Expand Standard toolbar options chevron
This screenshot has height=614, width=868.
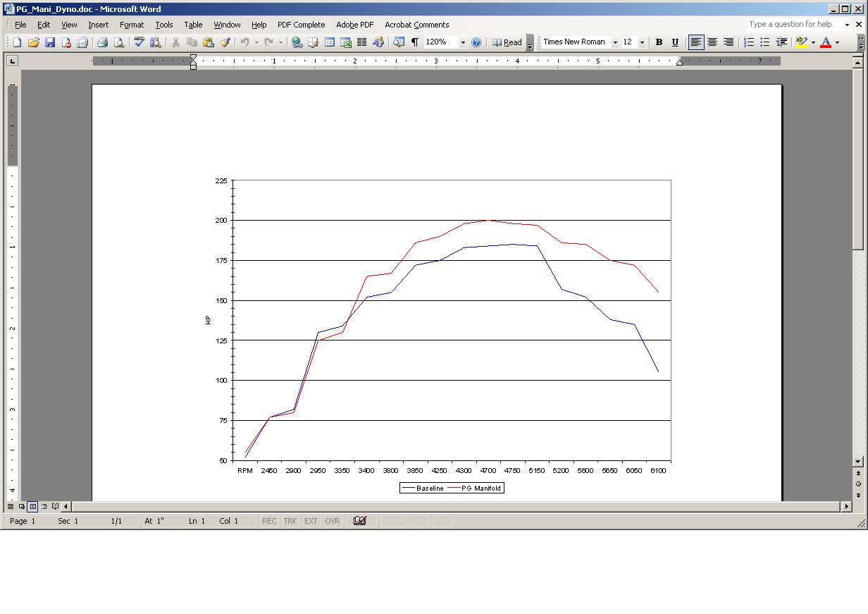pyautogui.click(x=530, y=42)
